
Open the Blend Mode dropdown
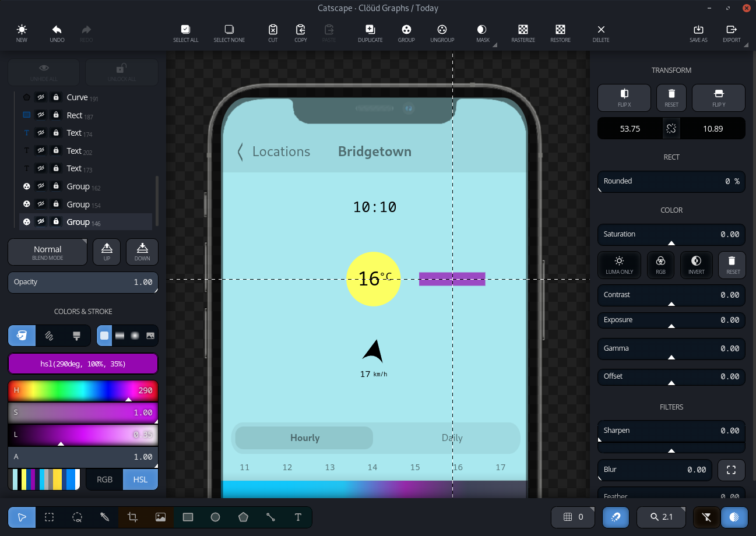[x=48, y=252]
